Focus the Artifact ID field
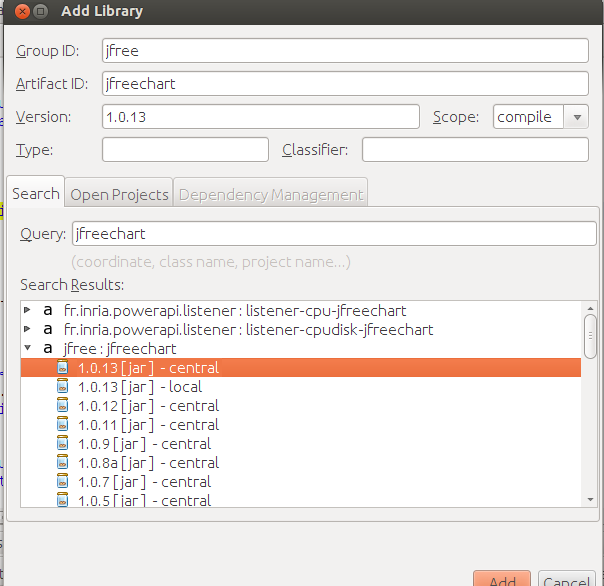This screenshot has width=604, height=586. (x=345, y=84)
